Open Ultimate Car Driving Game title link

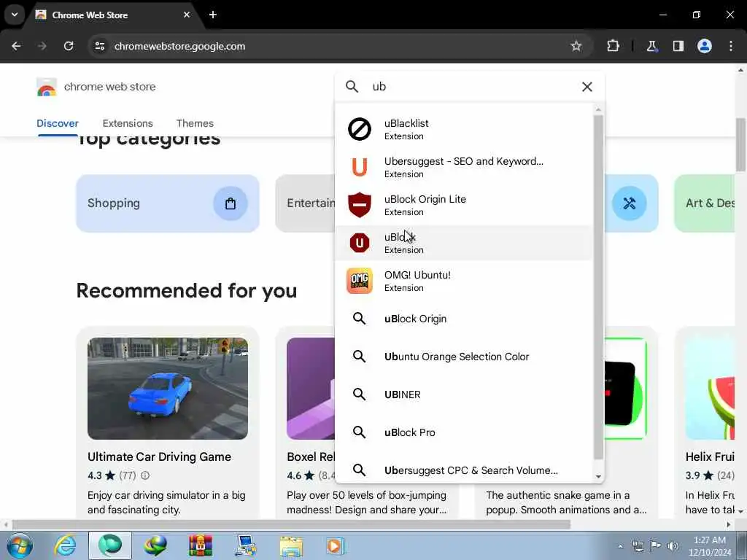[x=159, y=456]
